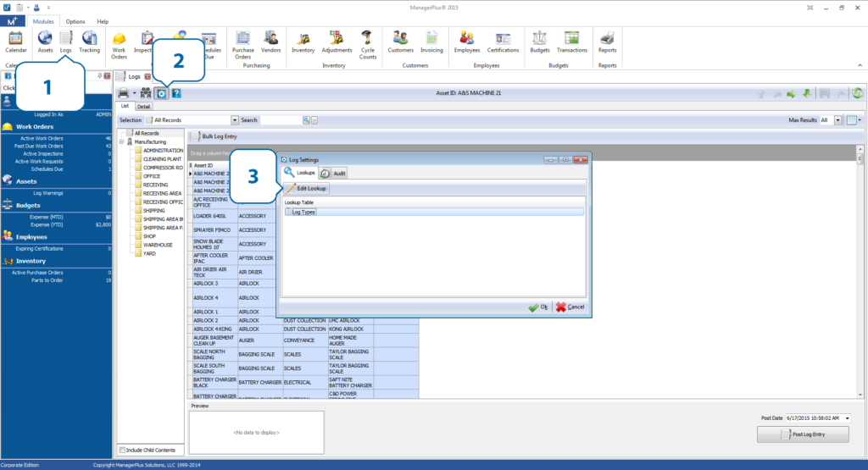
Task: Click the Logs document tab close icon
Action: tap(147, 77)
